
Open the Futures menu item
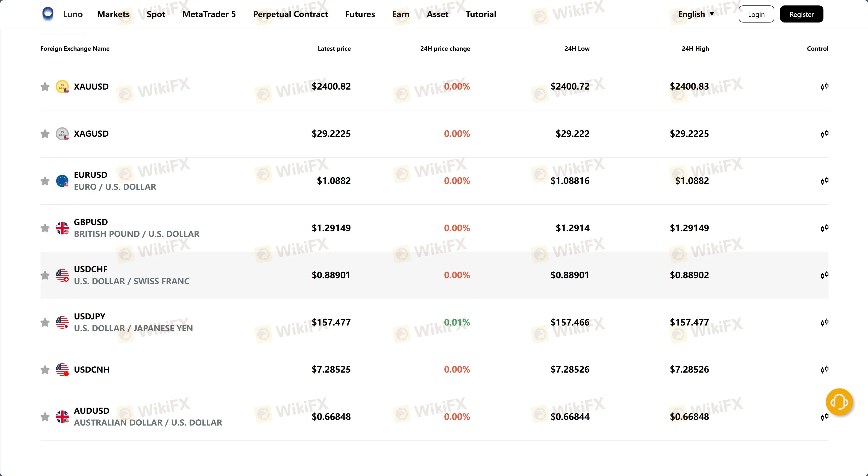(360, 14)
